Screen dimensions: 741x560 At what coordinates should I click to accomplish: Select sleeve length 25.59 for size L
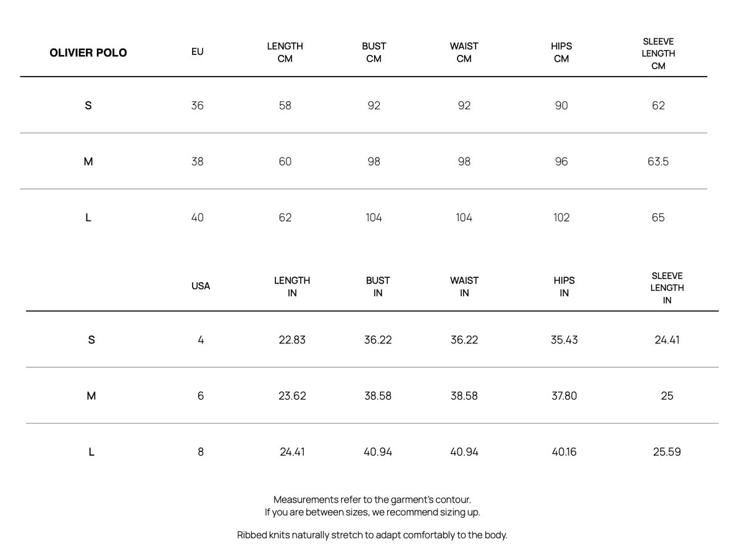[x=667, y=452]
